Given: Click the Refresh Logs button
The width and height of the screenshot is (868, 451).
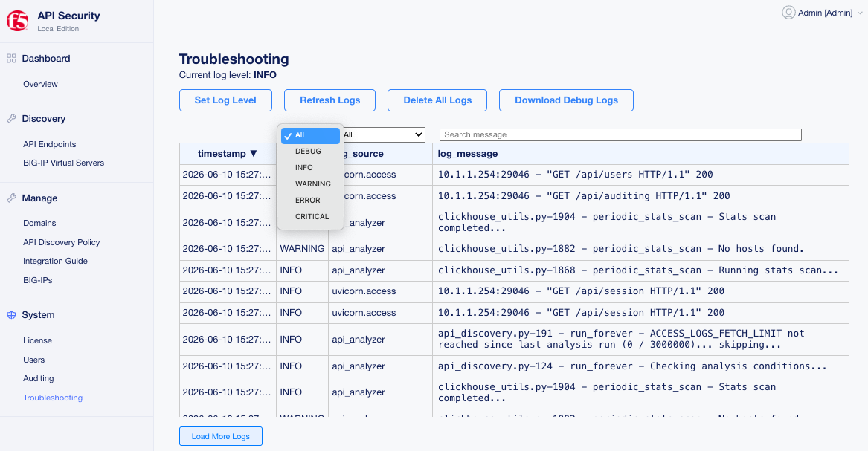Looking at the screenshot, I should point(330,100).
